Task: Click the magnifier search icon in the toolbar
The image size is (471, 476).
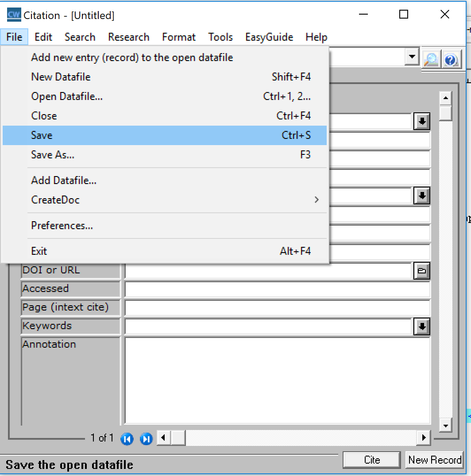Action: click(x=431, y=59)
